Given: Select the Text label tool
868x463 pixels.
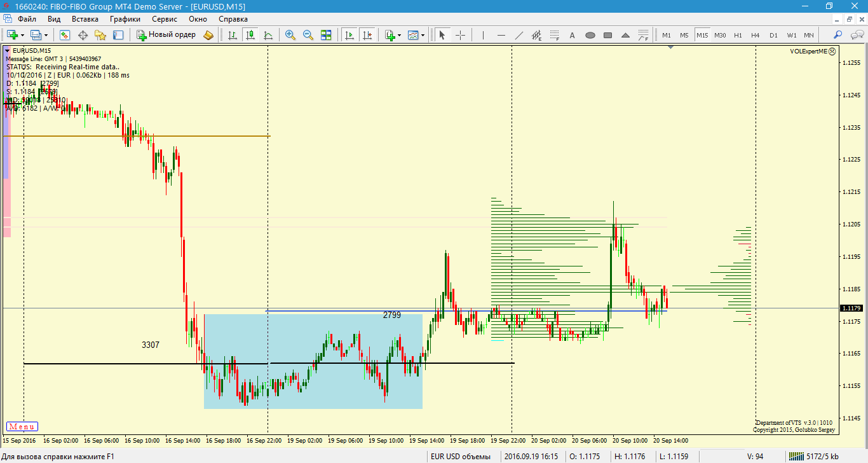Looking at the screenshot, I should [573, 35].
